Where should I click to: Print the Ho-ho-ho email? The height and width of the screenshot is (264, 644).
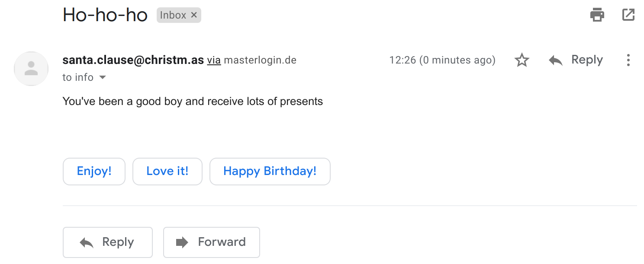pyautogui.click(x=597, y=15)
